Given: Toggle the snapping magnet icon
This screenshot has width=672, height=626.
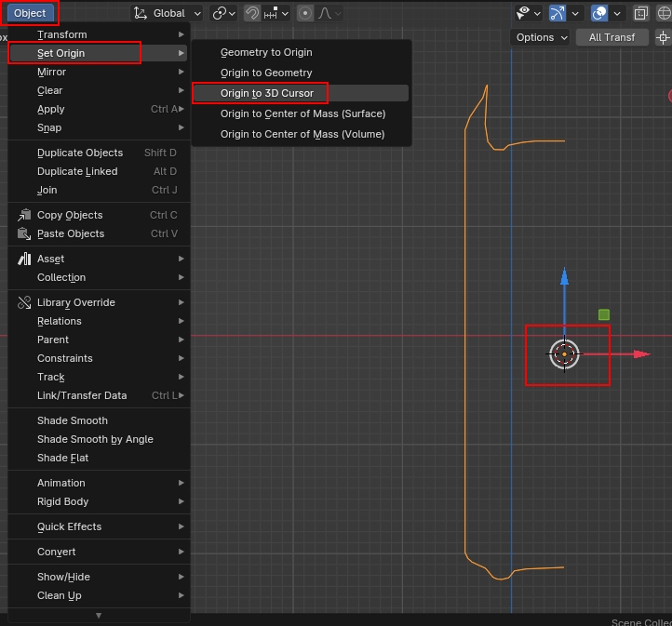Looking at the screenshot, I should coord(252,13).
